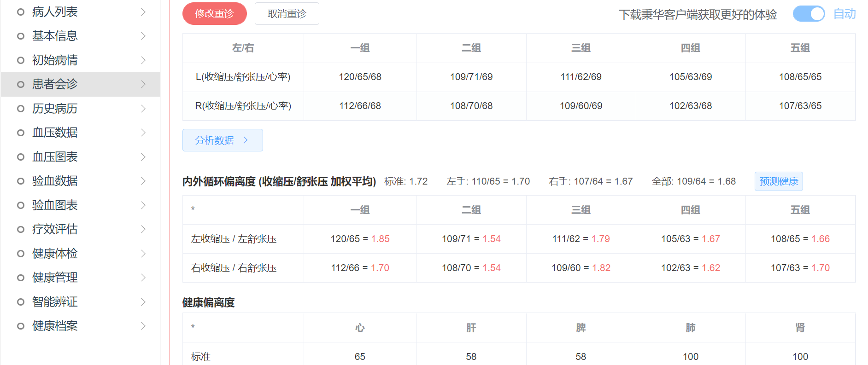
Task: Click the 取消重诊 button
Action: pos(287,14)
